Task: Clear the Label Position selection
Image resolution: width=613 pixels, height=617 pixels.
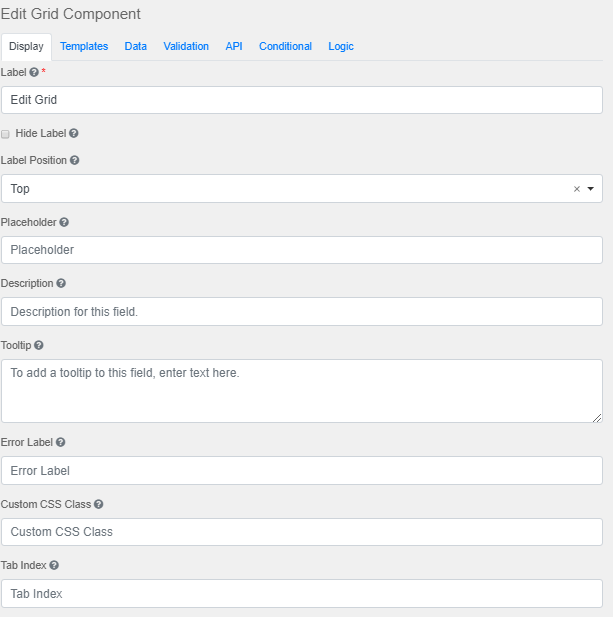Action: point(576,188)
